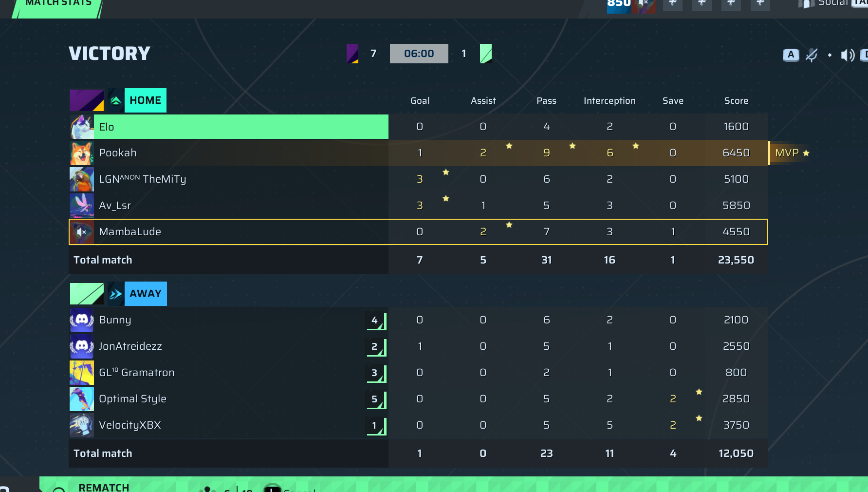Select Av_Lsr's dragonfly avatar
This screenshot has width=868, height=492.
(82, 206)
